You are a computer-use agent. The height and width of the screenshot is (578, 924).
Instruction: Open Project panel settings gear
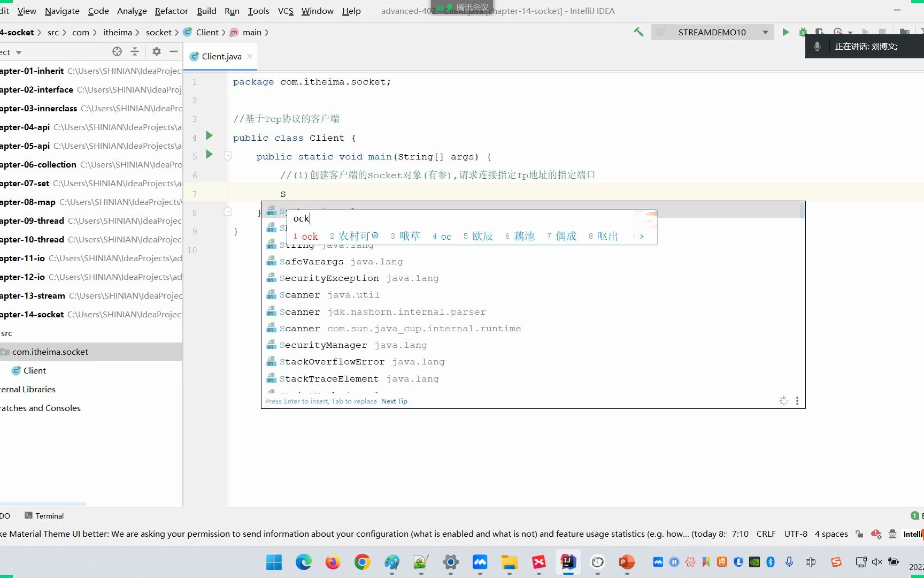pos(156,51)
